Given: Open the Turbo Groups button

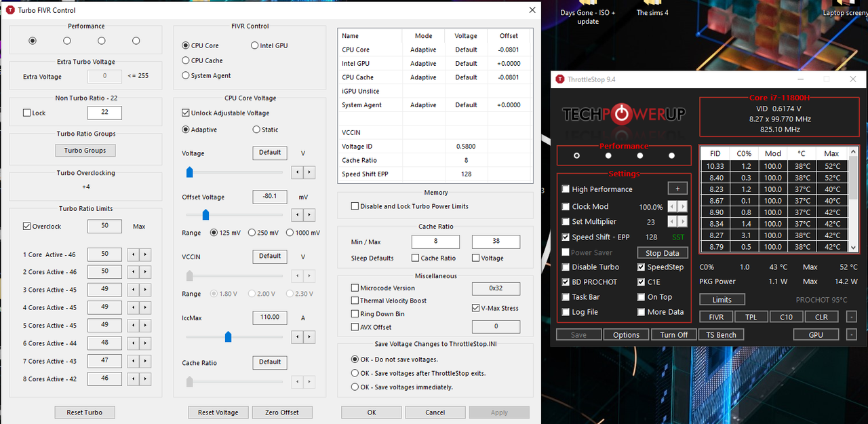Looking at the screenshot, I should pyautogui.click(x=85, y=150).
